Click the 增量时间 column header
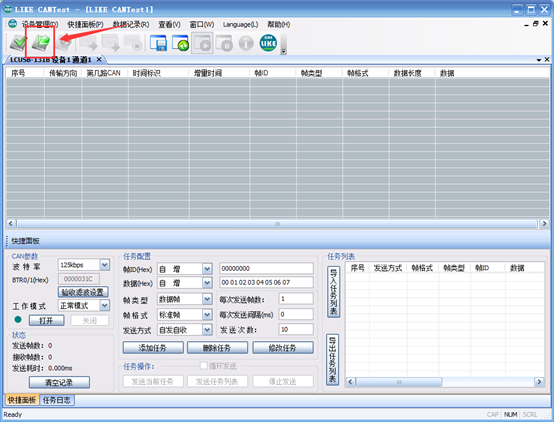 (x=219, y=73)
